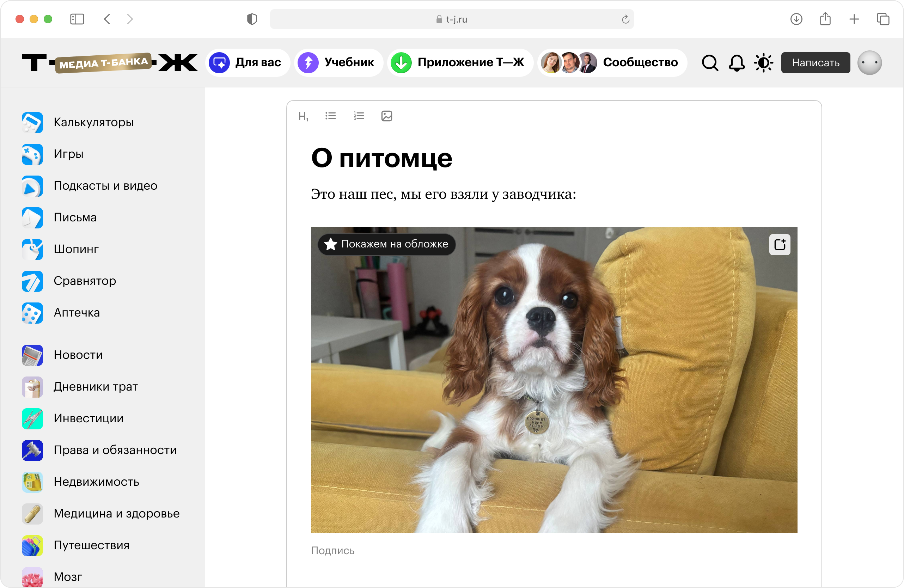Click the H1 heading format icon
Screen dimensions: 904x588
[x=303, y=116]
